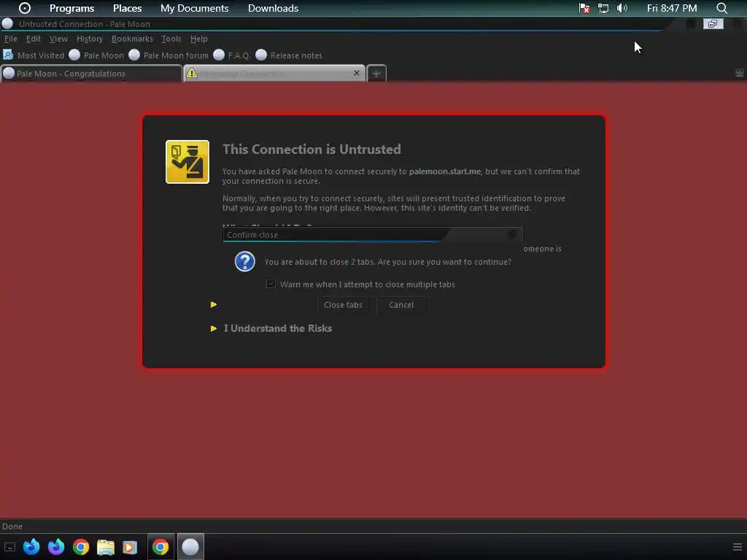Click the show desktop icon in taskbar
The image size is (747, 560).
[x=9, y=547]
